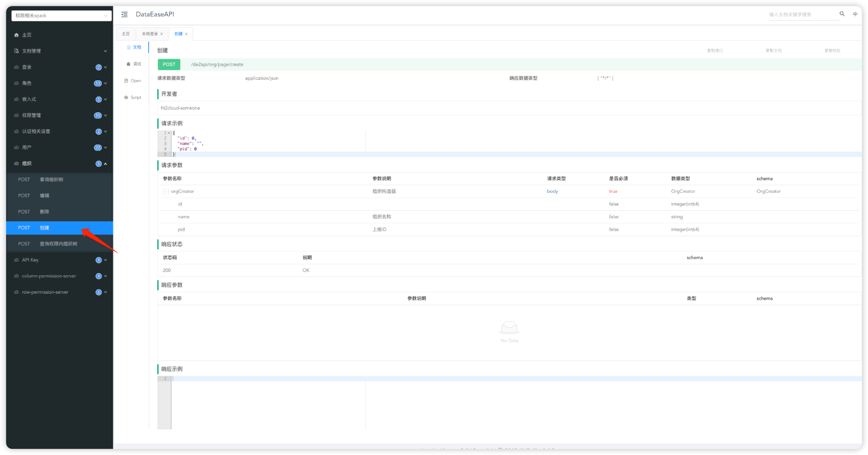Click the cloud icon beside column-permission-server
The width and height of the screenshot is (868, 455).
click(x=16, y=276)
